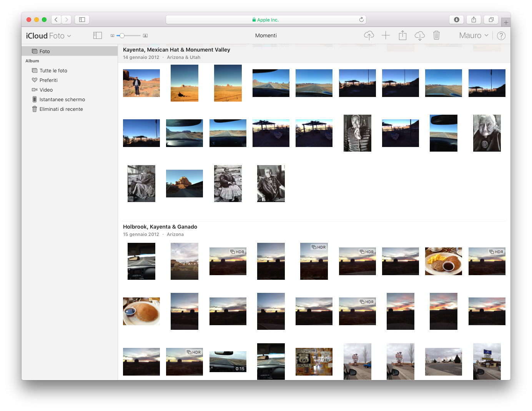Toggle the iCloud Photos sidebar panel
This screenshot has width=532, height=411.
pyautogui.click(x=98, y=35)
